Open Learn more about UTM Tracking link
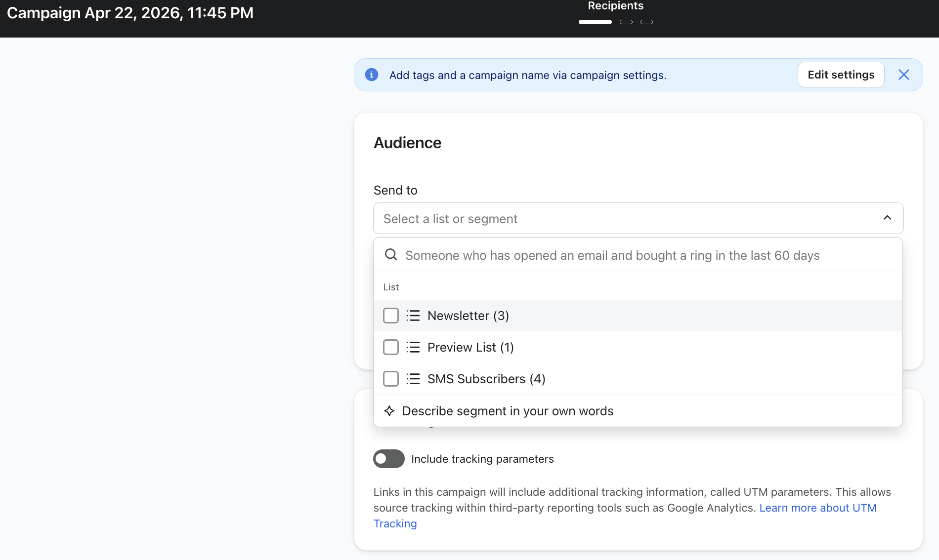This screenshot has height=560, width=939. pos(817,508)
